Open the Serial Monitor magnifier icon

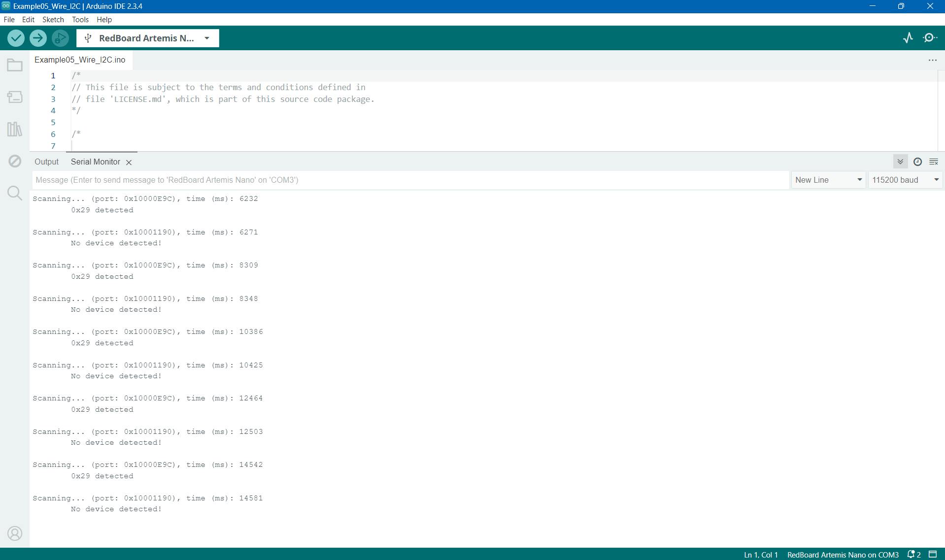930,38
